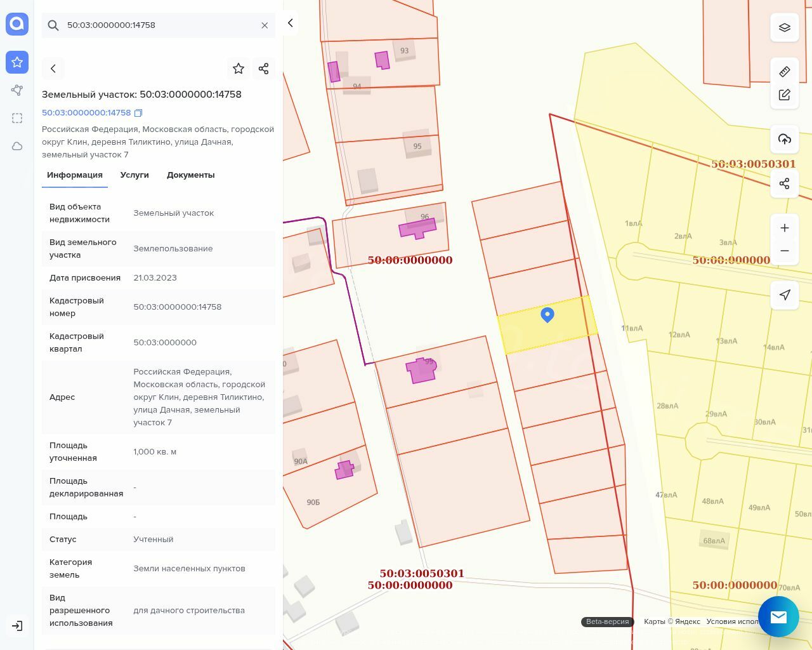Zoom in on the map
This screenshot has height=650, width=812.
pyautogui.click(x=785, y=228)
